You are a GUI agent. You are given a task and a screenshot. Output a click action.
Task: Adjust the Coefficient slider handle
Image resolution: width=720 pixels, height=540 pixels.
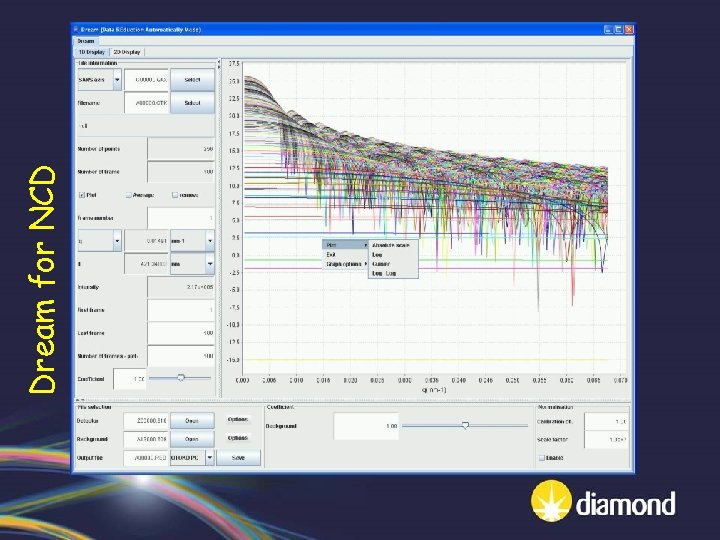[x=180, y=378]
